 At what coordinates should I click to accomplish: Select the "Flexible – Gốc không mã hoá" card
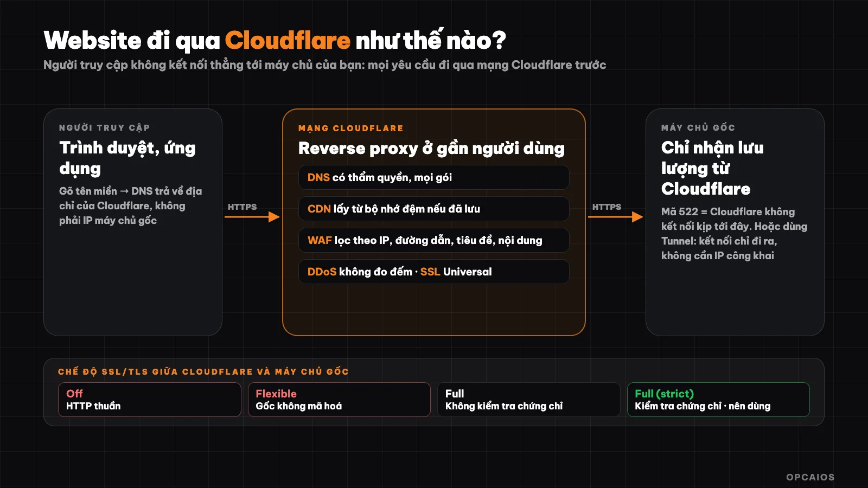click(339, 400)
